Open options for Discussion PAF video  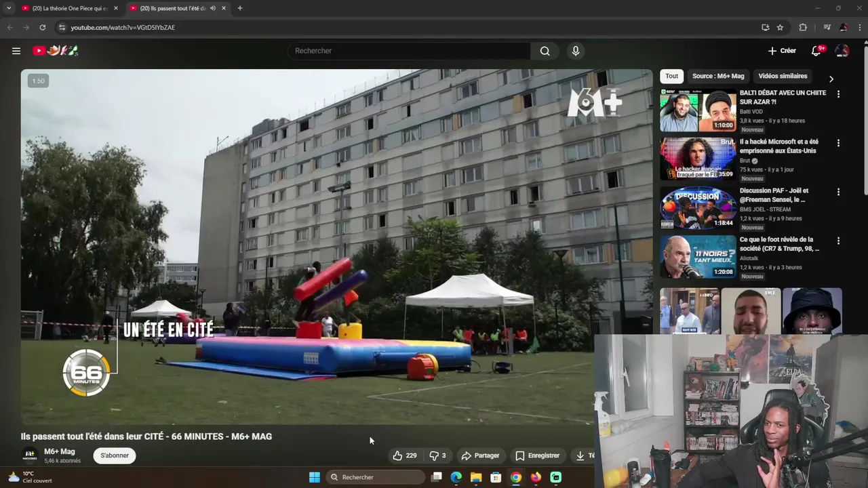click(x=838, y=192)
